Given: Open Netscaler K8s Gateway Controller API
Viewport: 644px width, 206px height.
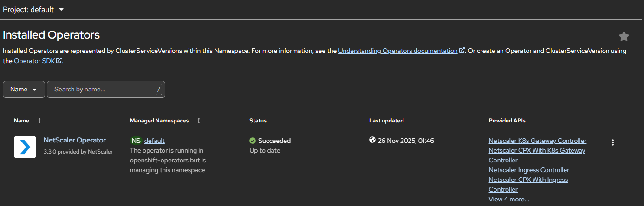Looking at the screenshot, I should tap(538, 141).
